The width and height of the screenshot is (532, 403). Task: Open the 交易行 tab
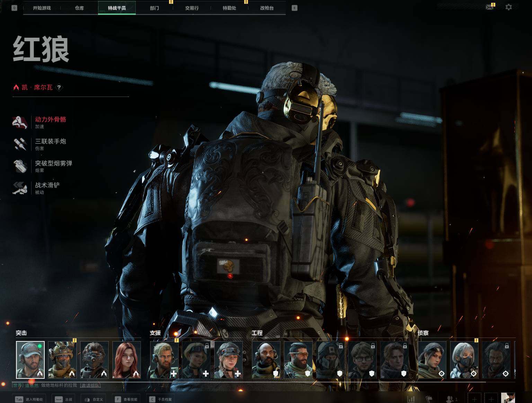[x=192, y=8]
